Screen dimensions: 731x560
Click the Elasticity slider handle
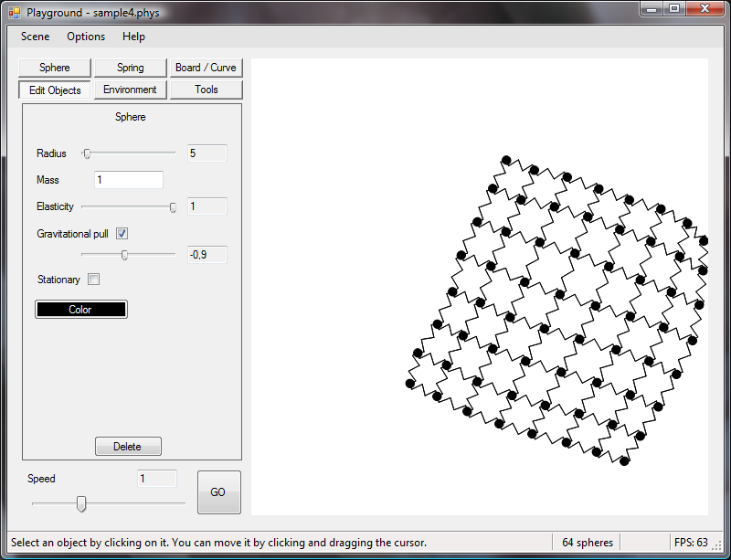coord(173,207)
